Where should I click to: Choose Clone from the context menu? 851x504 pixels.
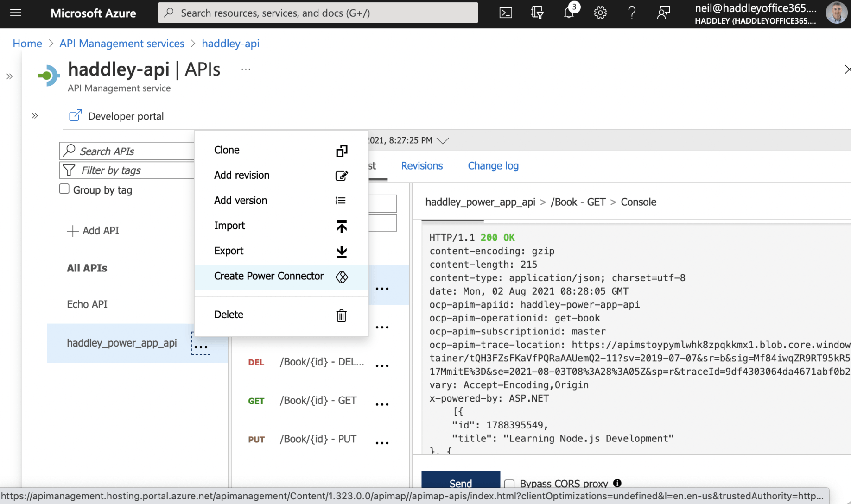pyautogui.click(x=281, y=150)
